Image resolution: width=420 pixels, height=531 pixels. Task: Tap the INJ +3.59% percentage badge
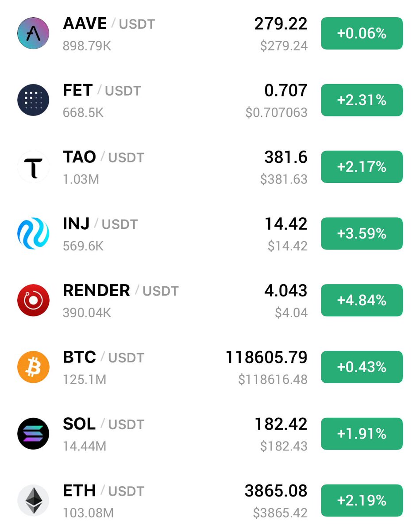pyautogui.click(x=362, y=234)
